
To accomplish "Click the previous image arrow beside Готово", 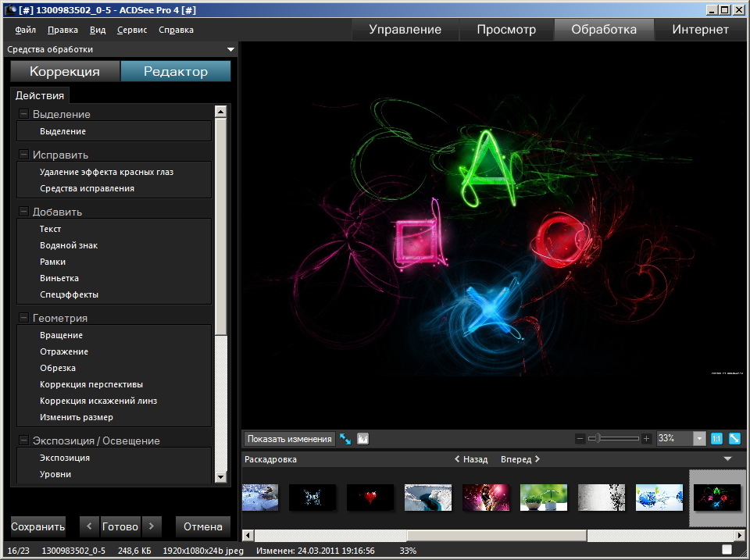I will coord(90,526).
